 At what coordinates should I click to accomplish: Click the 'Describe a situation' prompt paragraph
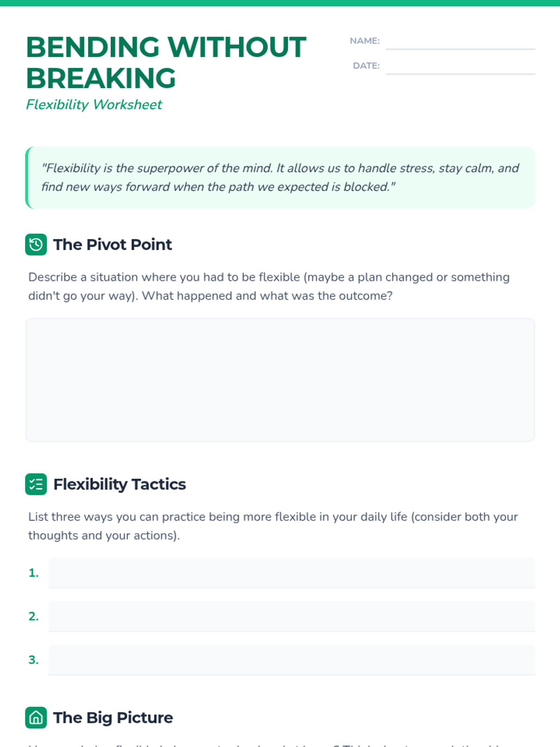269,286
